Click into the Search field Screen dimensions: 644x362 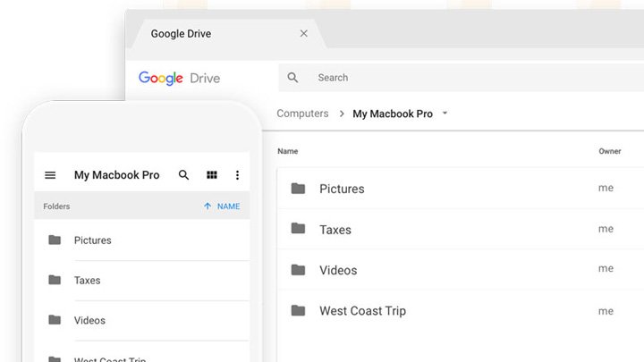461,78
